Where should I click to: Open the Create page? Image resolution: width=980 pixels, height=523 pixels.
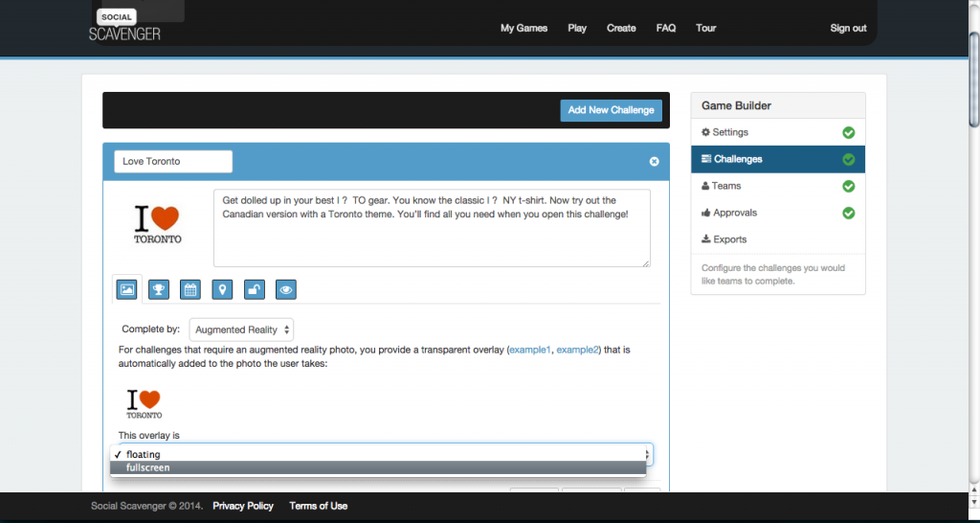(x=621, y=28)
